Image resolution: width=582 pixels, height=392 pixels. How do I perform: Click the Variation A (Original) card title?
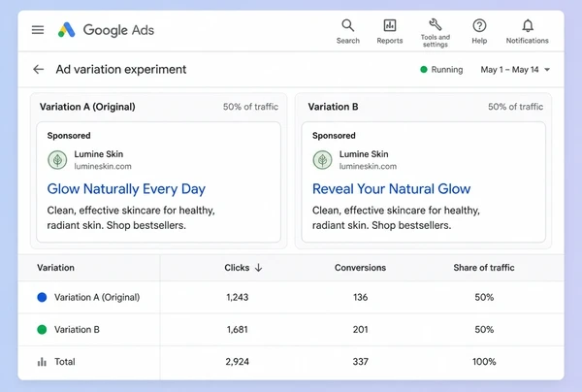click(87, 107)
